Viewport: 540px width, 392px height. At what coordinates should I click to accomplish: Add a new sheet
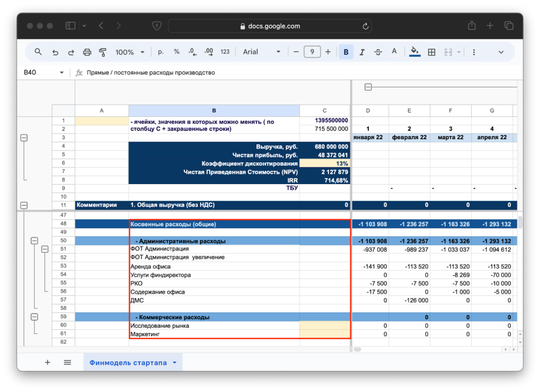[48, 362]
